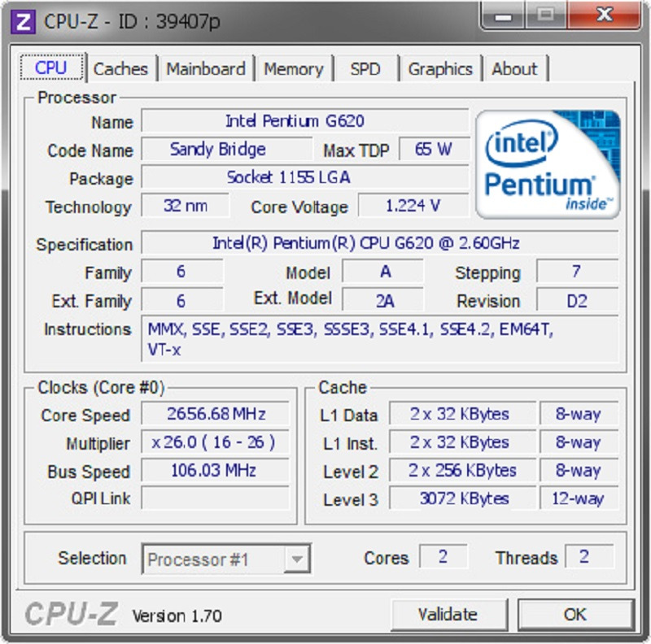Show the About tab
The width and height of the screenshot is (651, 644).
(514, 69)
